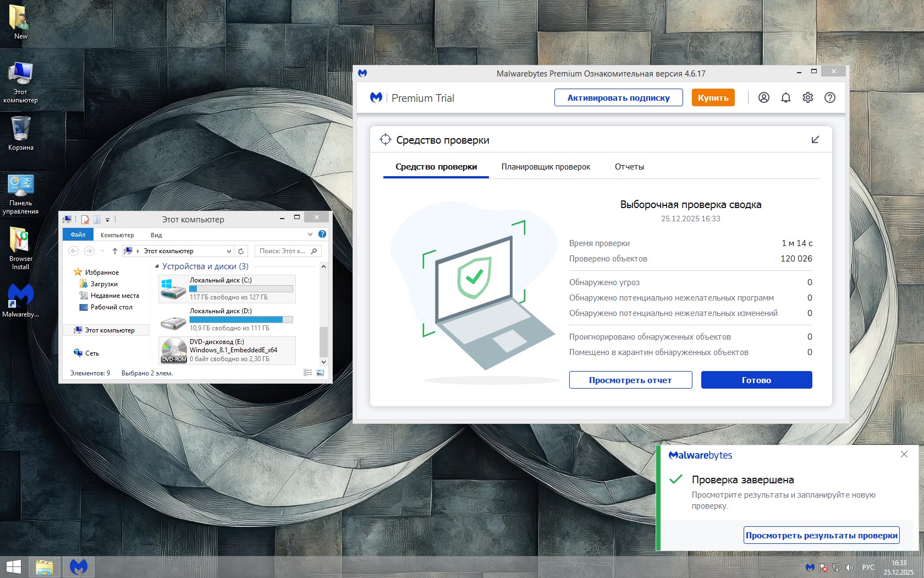Viewport: 924px width, 578px height.
Task: Collapse the scanner panel with arrow icon
Action: (815, 140)
